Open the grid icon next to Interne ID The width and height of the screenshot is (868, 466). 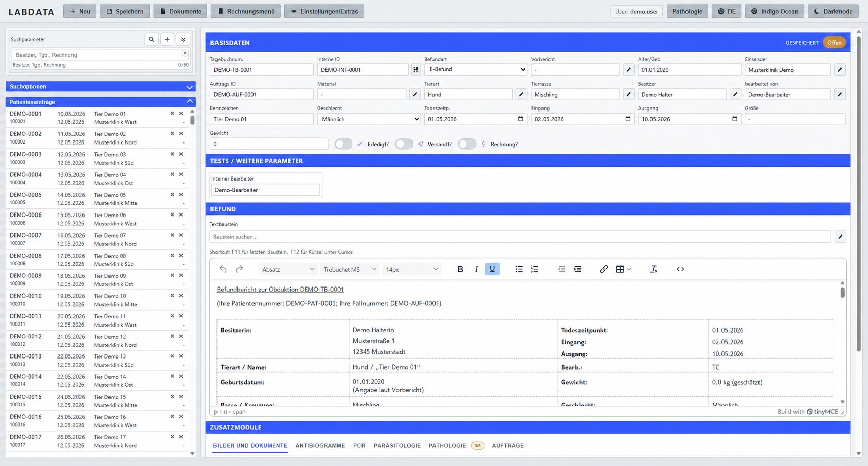[416, 70]
